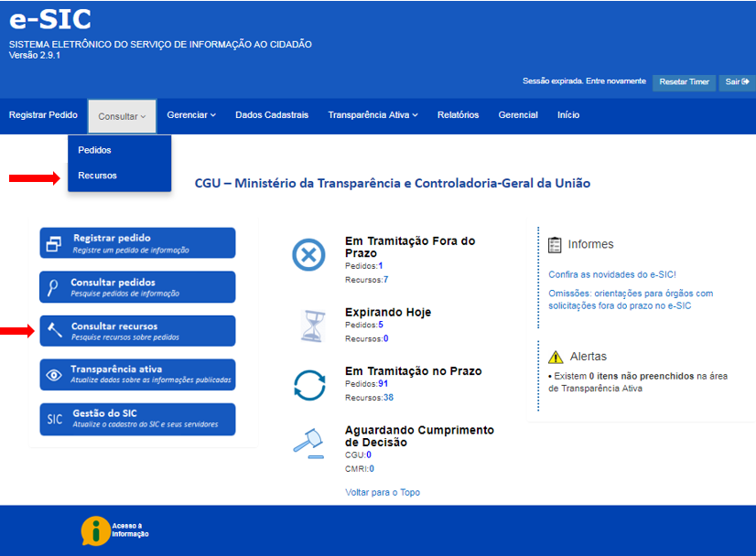Click the red X circle overdue icon
This screenshot has height=556, width=756.
click(x=308, y=254)
